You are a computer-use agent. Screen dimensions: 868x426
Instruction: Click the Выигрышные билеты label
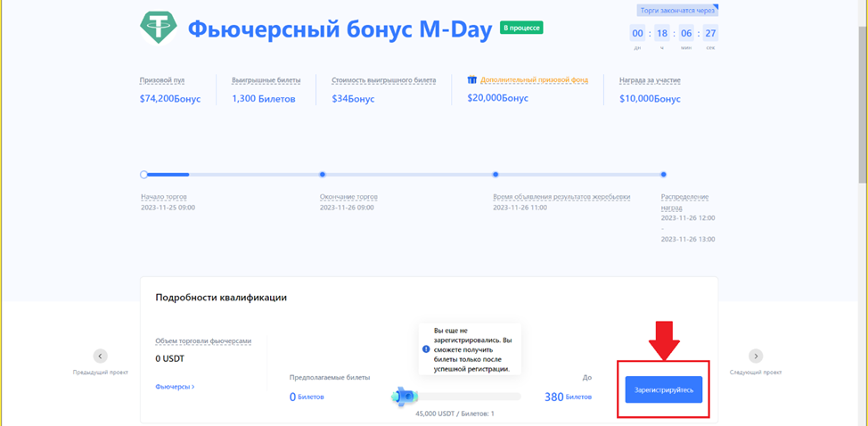tap(264, 80)
